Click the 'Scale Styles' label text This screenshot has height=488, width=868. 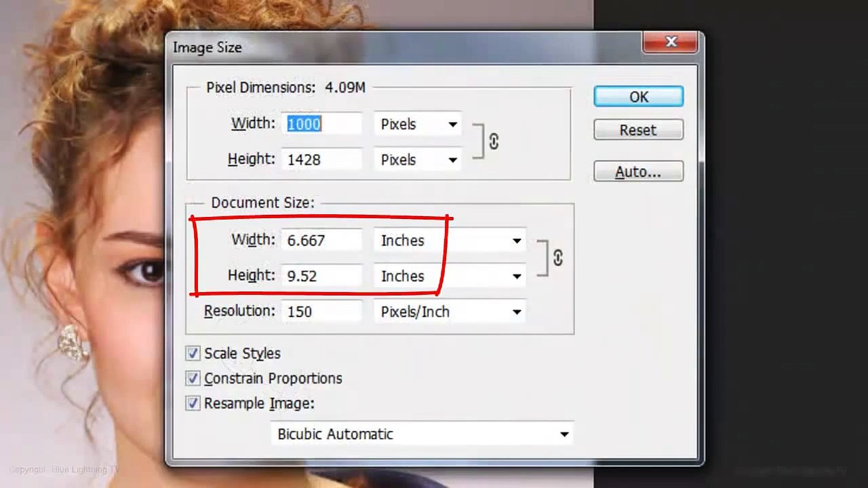click(x=242, y=353)
